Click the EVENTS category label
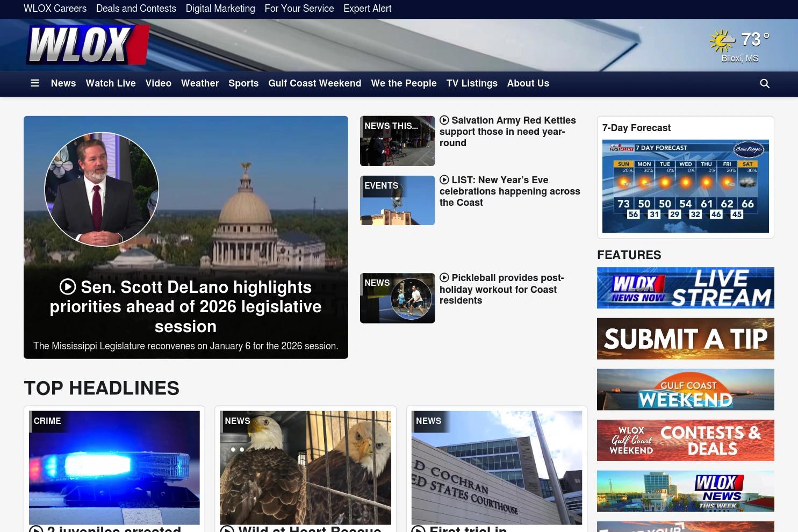 [382, 186]
